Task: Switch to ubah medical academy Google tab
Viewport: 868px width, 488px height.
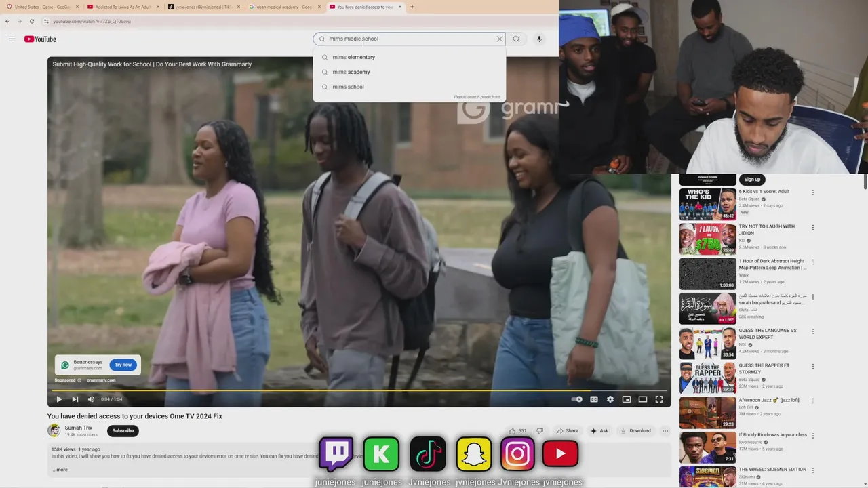Action: (284, 7)
